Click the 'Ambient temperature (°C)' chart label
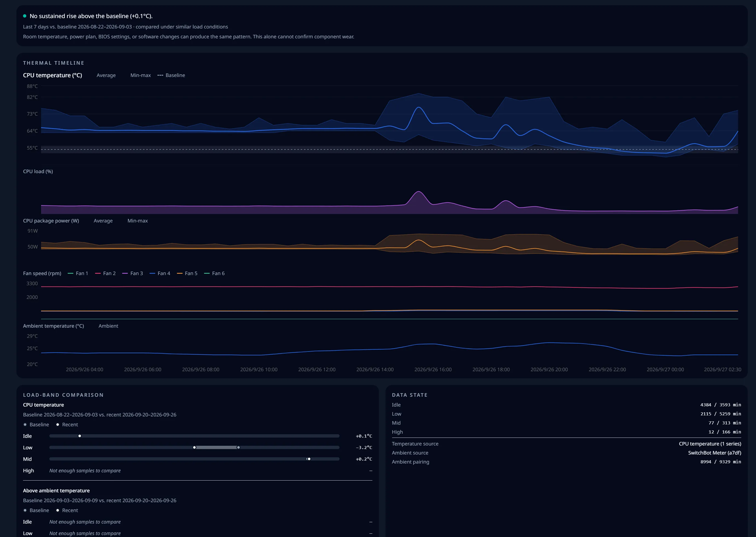 pyautogui.click(x=53, y=326)
